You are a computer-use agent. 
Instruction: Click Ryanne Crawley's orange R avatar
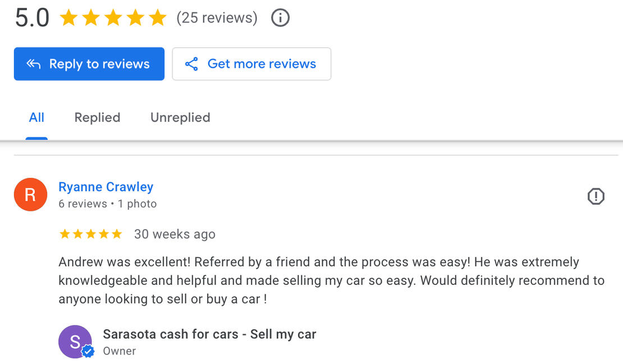click(30, 195)
